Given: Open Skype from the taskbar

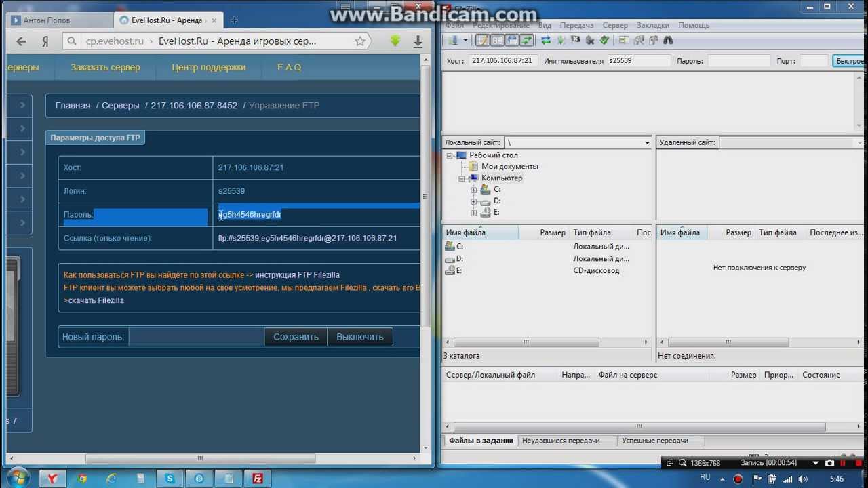Looking at the screenshot, I should (x=170, y=479).
